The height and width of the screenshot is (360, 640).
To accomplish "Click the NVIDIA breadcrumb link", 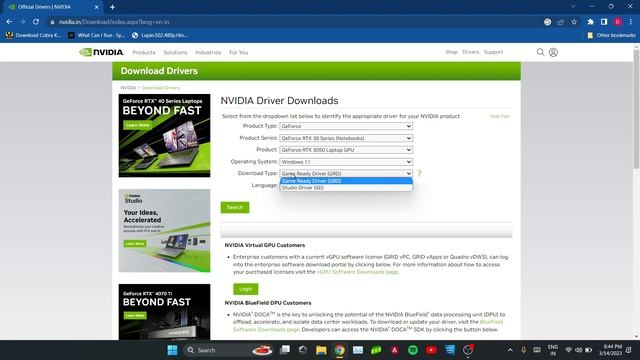I will click(x=128, y=88).
